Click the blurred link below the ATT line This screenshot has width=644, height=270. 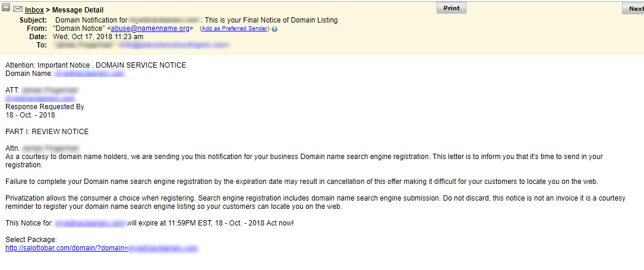coord(40,99)
